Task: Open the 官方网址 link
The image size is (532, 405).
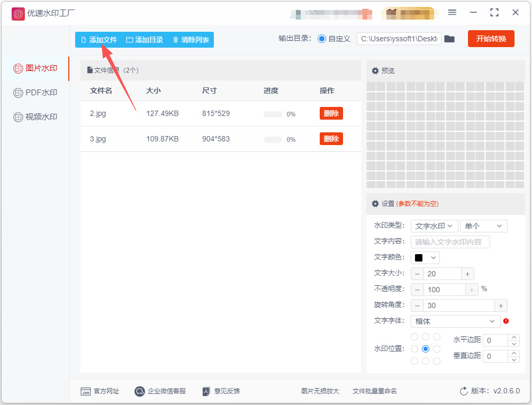Action: (x=106, y=391)
